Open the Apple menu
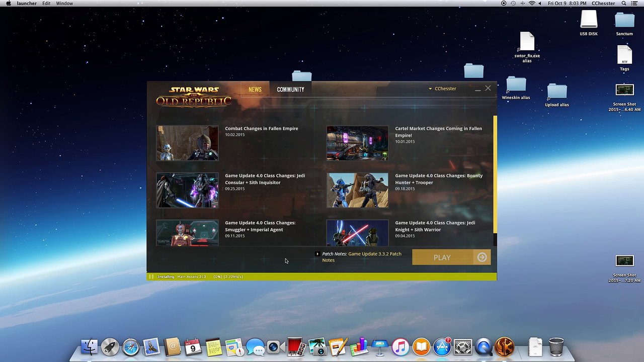The image size is (644, 362). click(x=8, y=4)
